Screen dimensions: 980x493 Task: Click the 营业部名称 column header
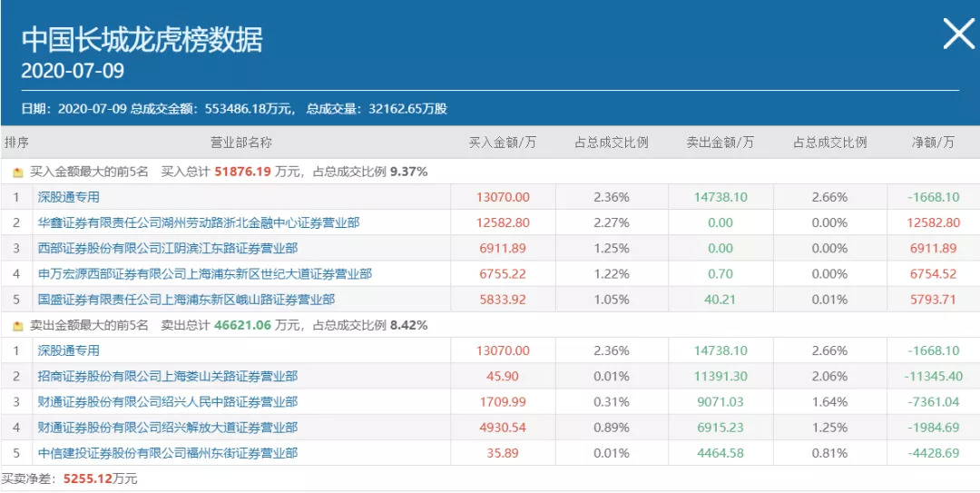pos(241,143)
